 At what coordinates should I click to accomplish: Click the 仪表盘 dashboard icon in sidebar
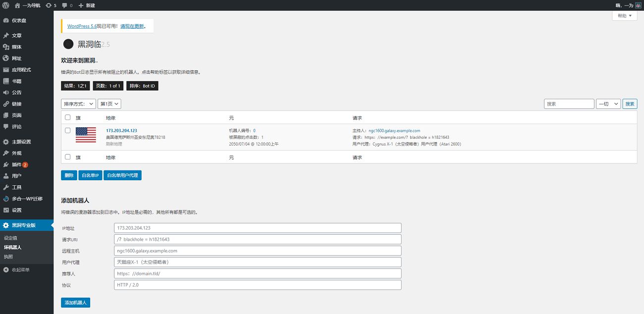[x=6, y=20]
